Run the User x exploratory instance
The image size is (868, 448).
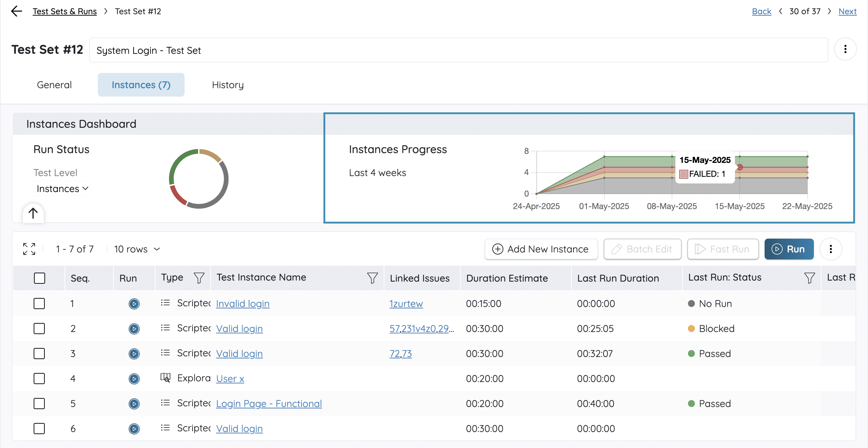pyautogui.click(x=134, y=379)
